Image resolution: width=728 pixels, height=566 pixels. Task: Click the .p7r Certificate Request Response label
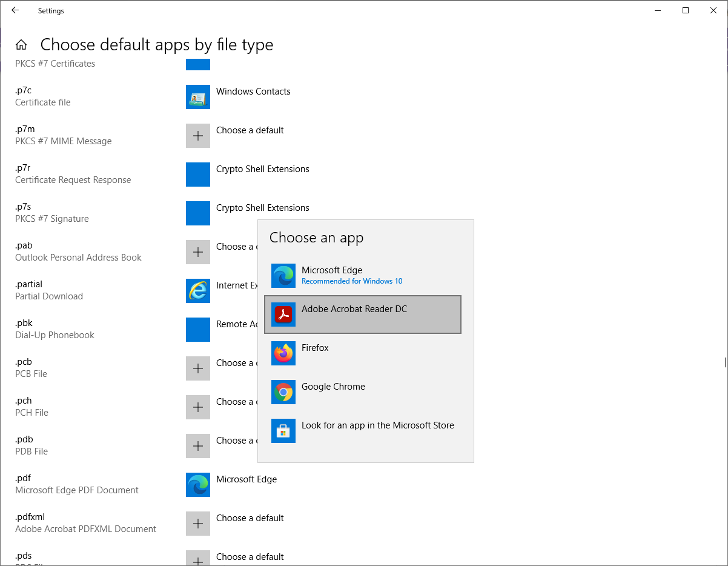tap(73, 174)
